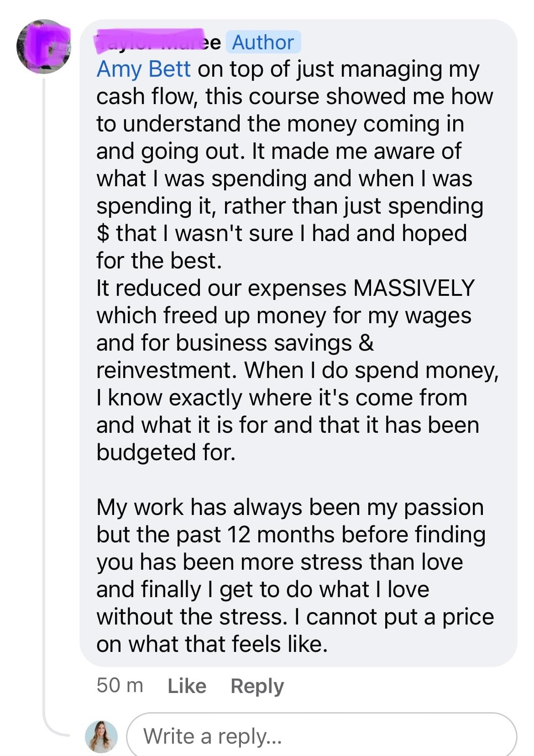This screenshot has width=534, height=756.
Task: Click the 50 m timestamp
Action: click(120, 686)
